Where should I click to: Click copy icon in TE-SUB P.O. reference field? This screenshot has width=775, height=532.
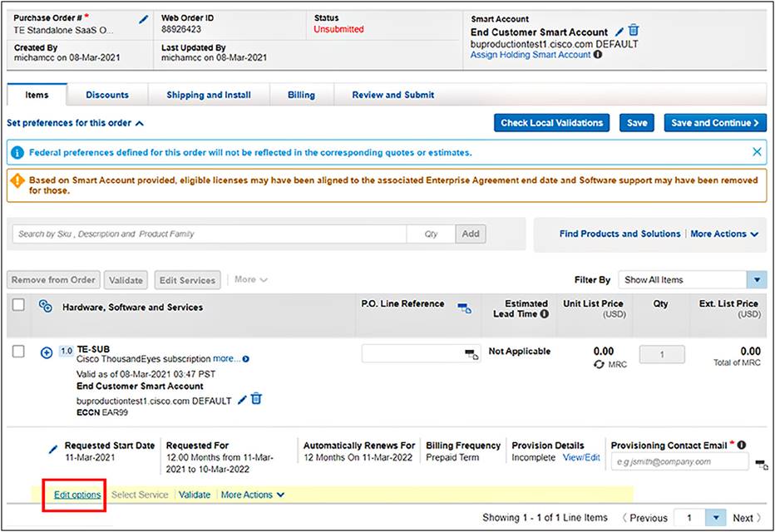471,354
